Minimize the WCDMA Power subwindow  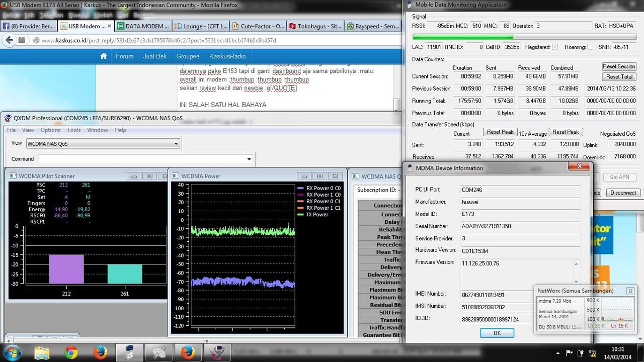pos(304,176)
